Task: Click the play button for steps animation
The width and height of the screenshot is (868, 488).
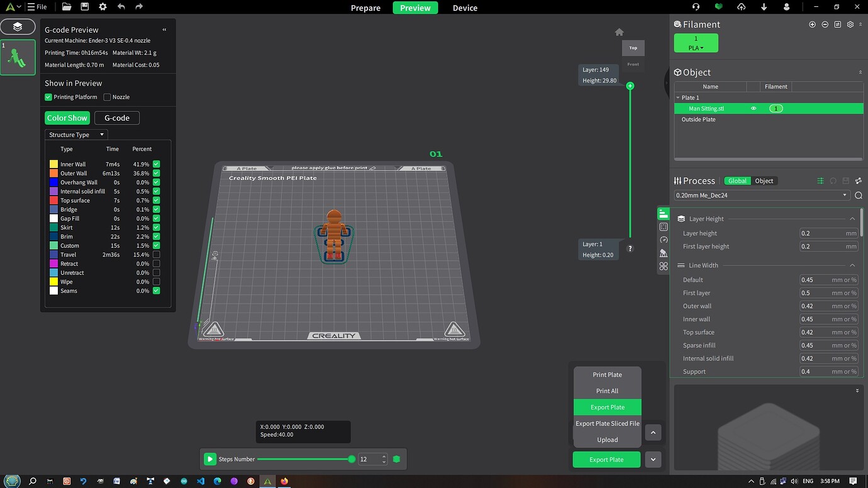Action: click(210, 459)
